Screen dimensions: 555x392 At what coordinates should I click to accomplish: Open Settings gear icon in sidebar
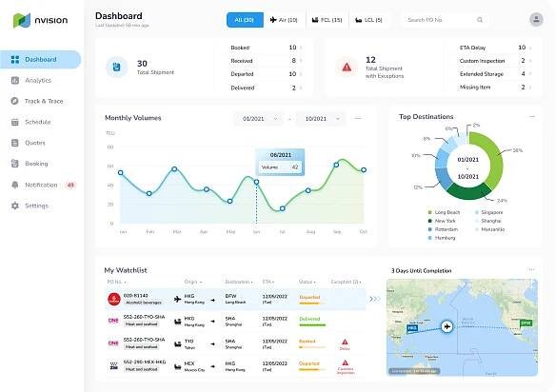[x=15, y=206]
